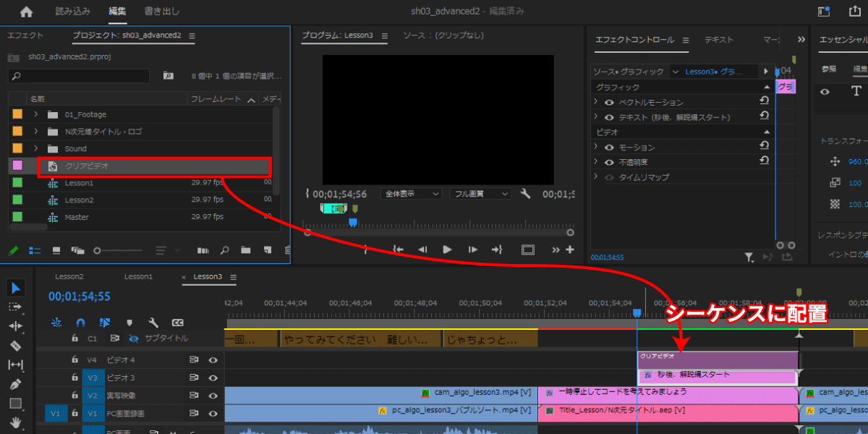
Task: Toggle visibility of ビデオ 4 track
Action: [x=213, y=359]
